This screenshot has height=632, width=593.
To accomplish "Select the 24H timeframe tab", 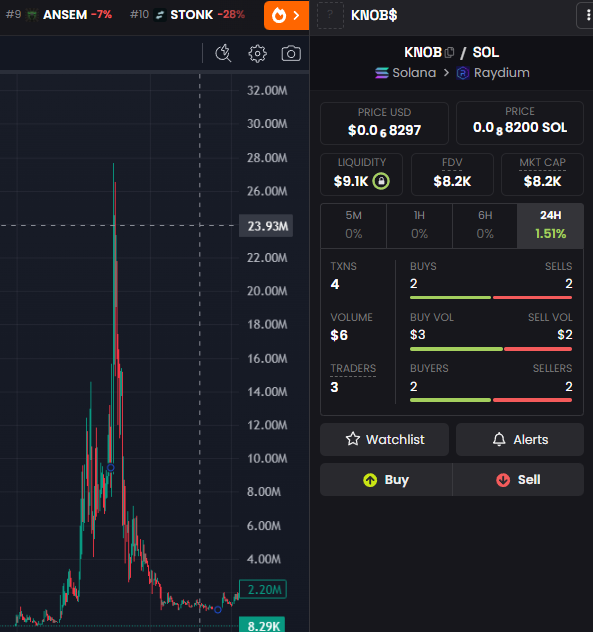I will tap(550, 225).
